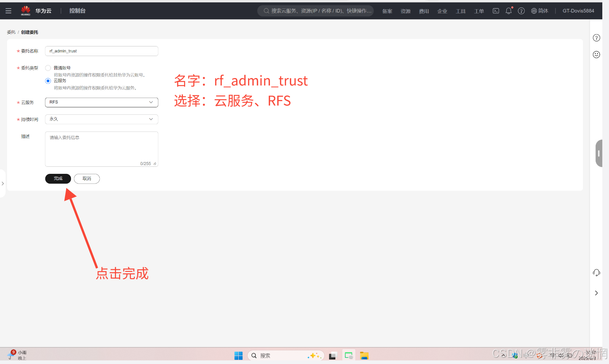Expand the 持续时间 duration dropdown
Screen dimensions: 609x364
pos(101,119)
